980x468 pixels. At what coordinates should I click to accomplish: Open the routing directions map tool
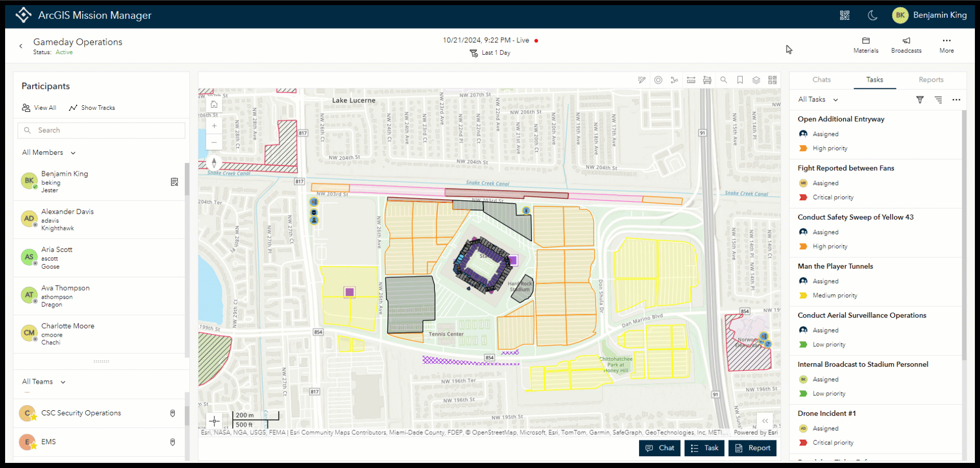point(675,80)
